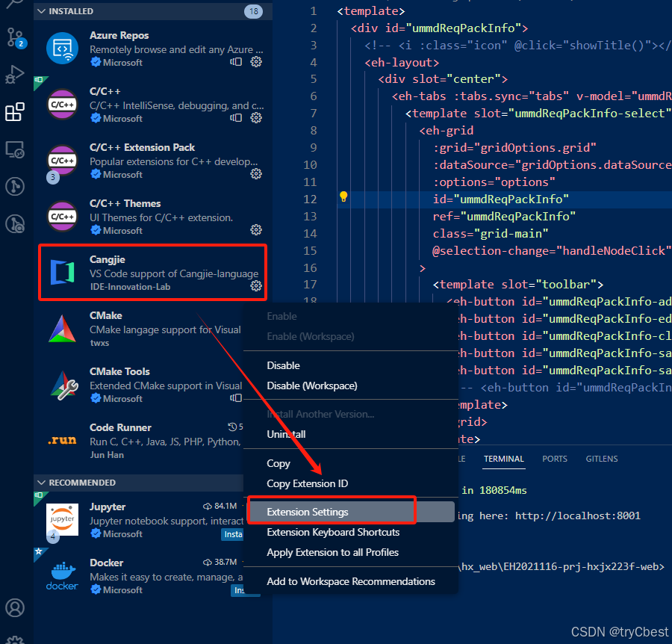Open the CMake Tools extension entry

(x=139, y=385)
